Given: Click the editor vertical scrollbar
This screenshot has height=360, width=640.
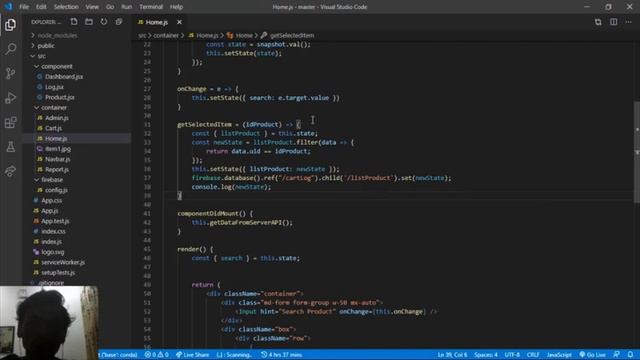Looking at the screenshot, I should coord(637,151).
